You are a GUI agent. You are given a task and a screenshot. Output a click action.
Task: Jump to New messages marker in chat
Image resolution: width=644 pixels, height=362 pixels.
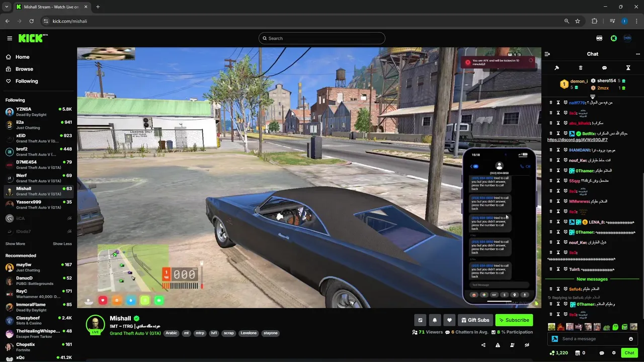click(x=592, y=279)
